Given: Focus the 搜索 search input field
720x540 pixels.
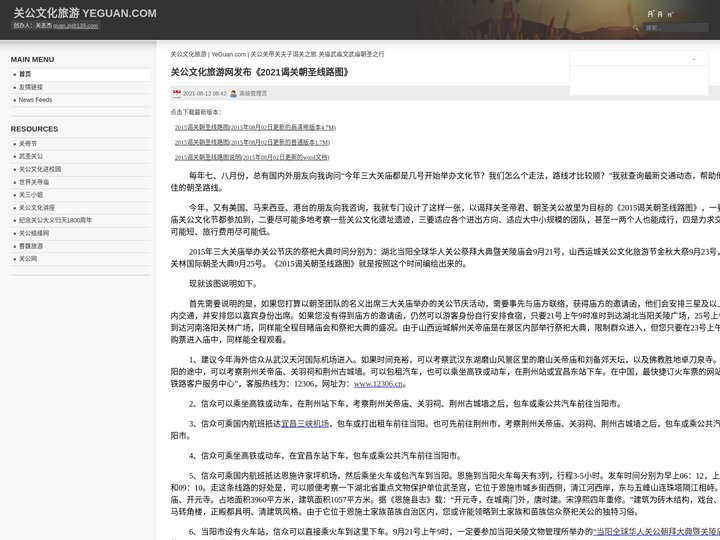Looking at the screenshot, I should point(675,28).
